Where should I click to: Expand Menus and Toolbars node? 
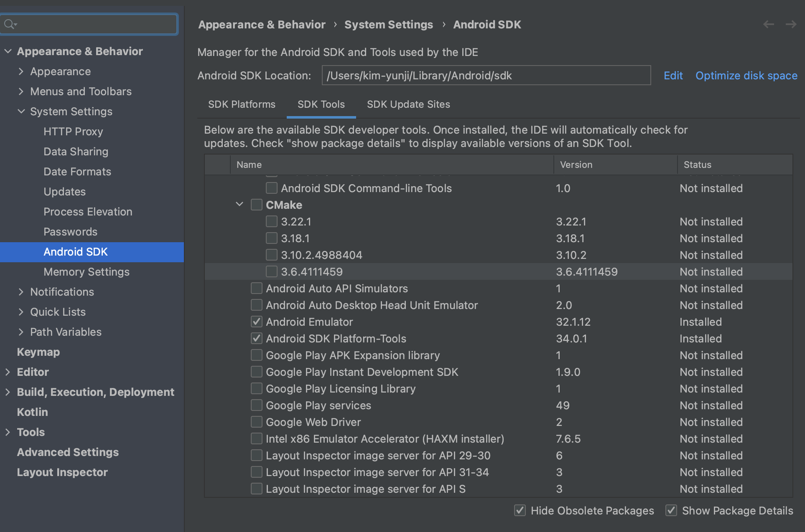(x=21, y=91)
